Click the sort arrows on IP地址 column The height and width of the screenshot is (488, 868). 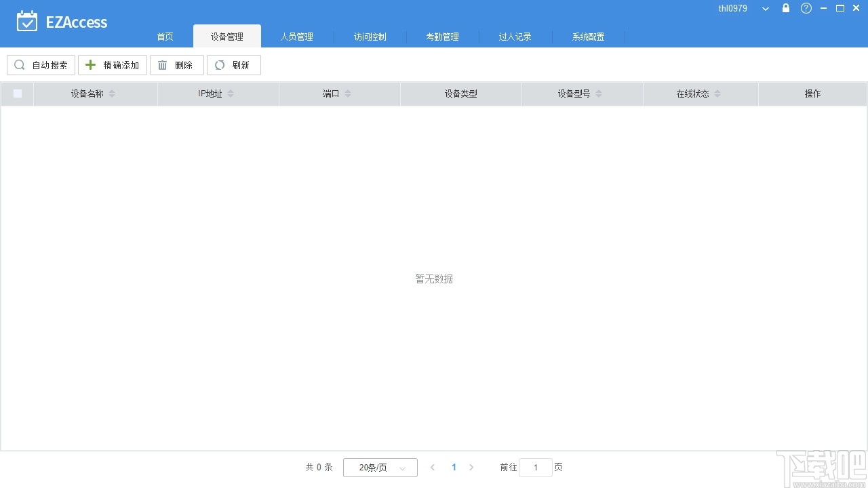(229, 94)
